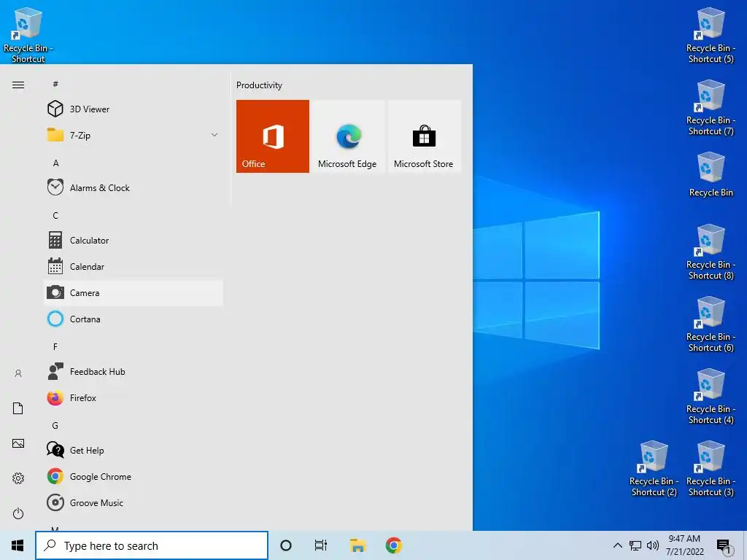Launch Firefox from the Start menu
The height and width of the screenshot is (560, 747).
point(133,397)
